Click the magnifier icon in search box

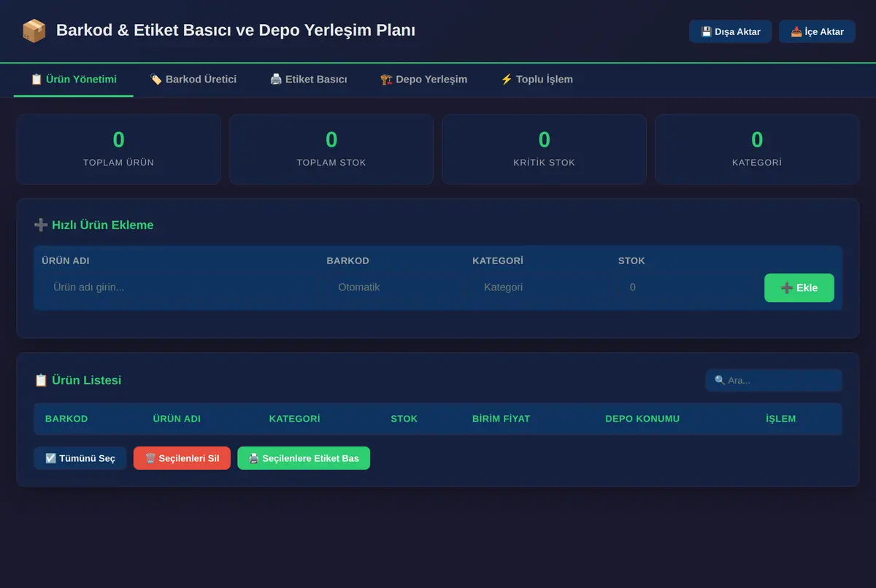click(x=720, y=380)
